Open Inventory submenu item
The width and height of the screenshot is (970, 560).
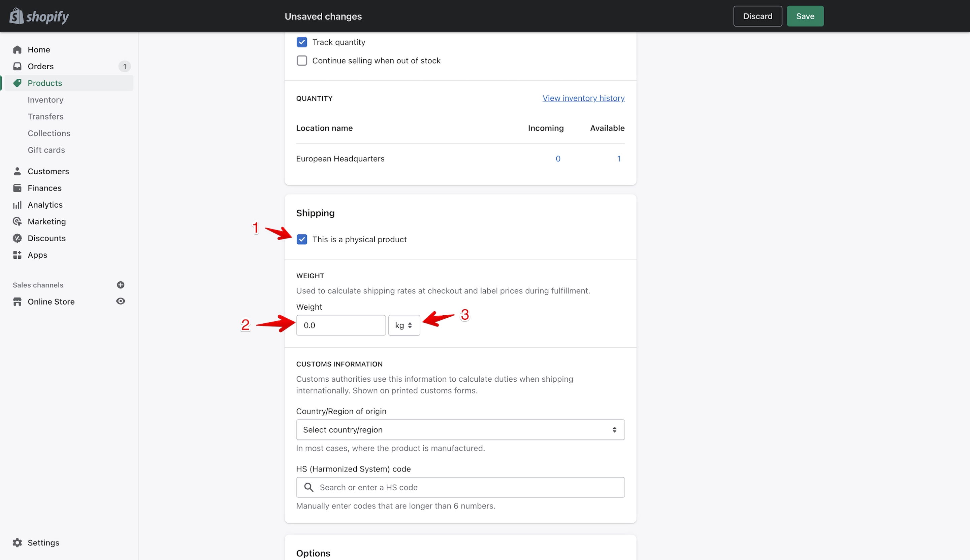(x=45, y=100)
